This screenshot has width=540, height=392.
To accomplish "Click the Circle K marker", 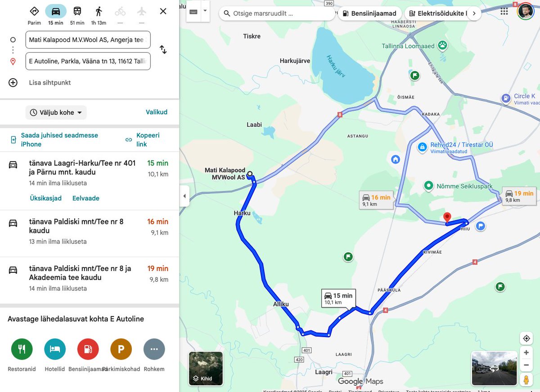I will click(506, 98).
